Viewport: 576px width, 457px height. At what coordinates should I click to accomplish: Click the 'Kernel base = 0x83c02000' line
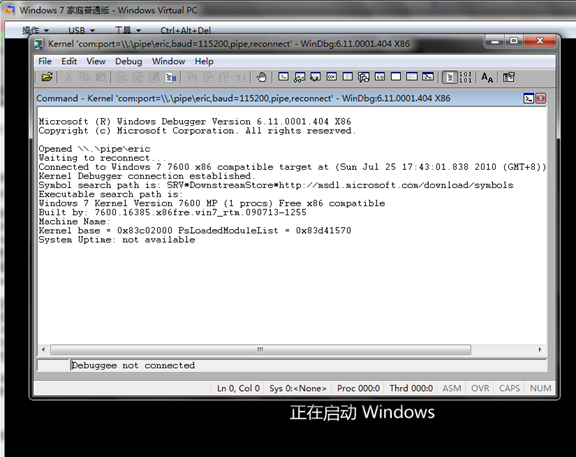coord(195,231)
